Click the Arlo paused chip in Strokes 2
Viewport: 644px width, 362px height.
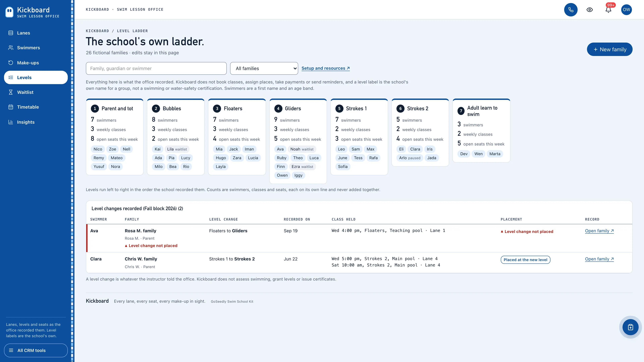point(410,158)
